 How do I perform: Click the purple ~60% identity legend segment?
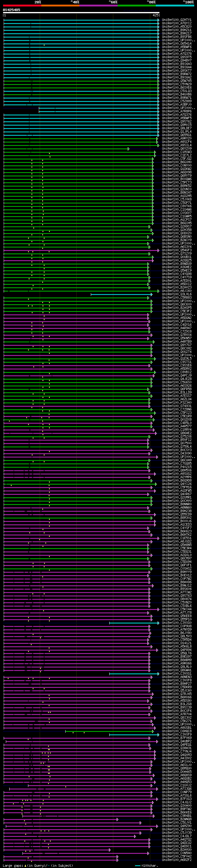click(98, 6)
